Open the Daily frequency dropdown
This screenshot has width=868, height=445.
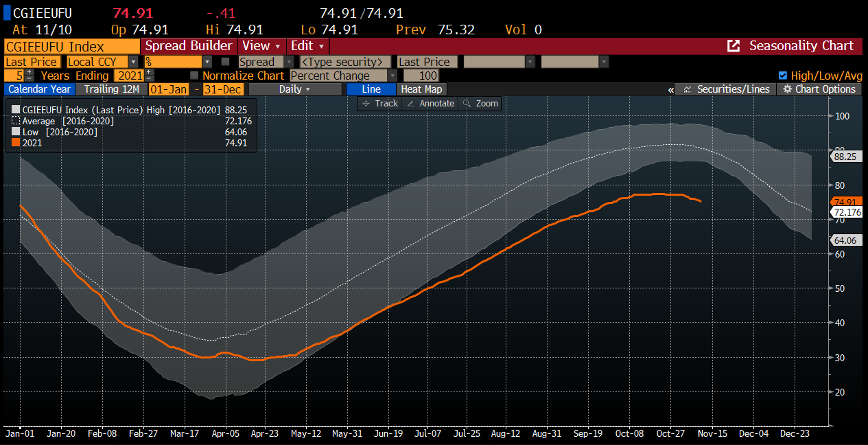tap(294, 89)
